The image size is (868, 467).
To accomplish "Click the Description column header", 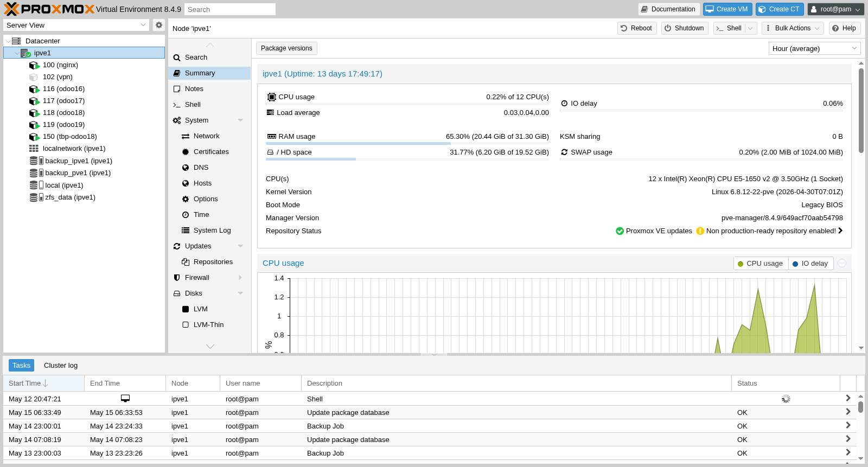I will 516,383.
